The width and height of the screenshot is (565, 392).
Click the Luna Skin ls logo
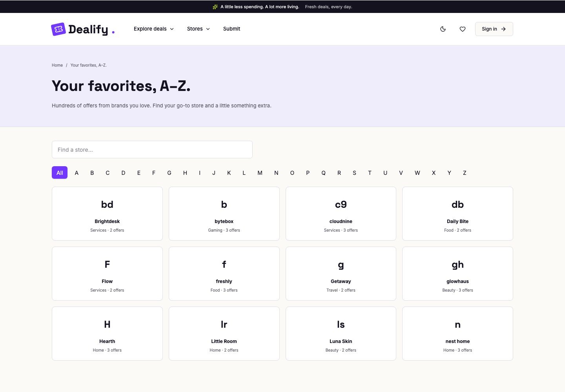pos(341,325)
